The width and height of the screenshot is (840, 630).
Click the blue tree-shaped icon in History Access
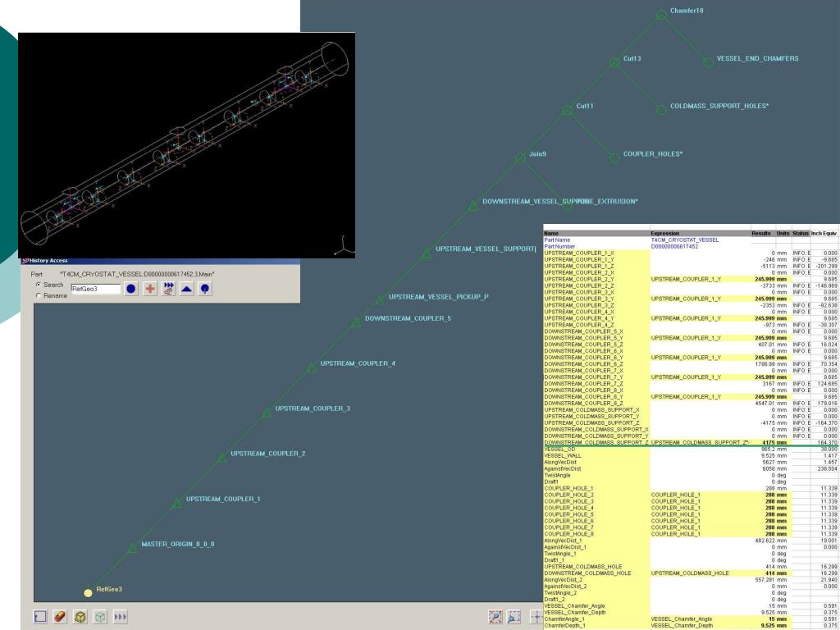(204, 289)
